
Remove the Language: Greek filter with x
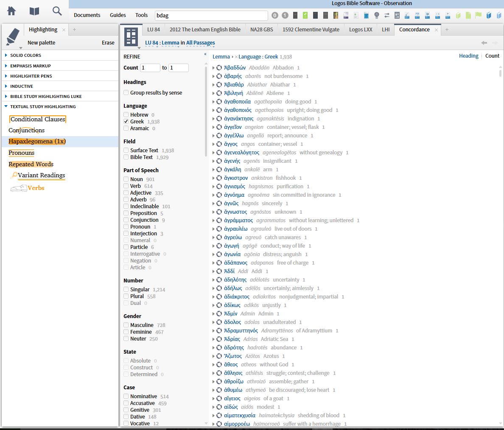(236, 57)
